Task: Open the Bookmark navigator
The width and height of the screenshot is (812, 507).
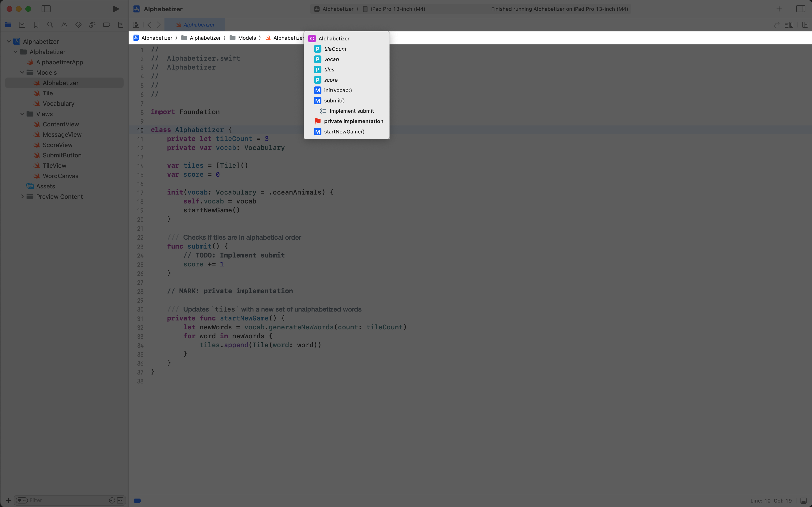Action: (36, 24)
